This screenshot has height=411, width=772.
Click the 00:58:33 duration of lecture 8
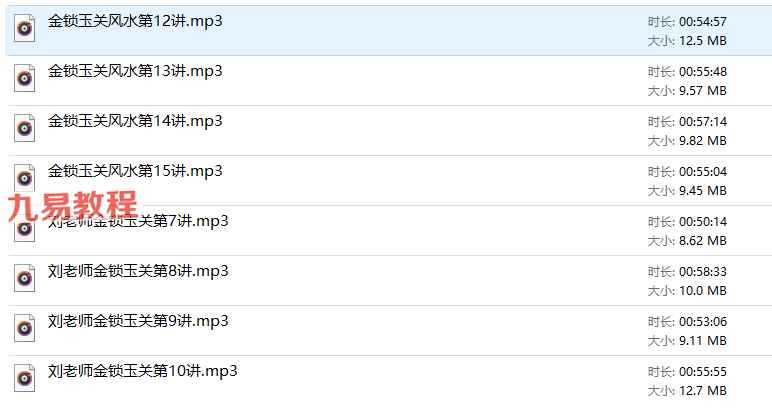[x=703, y=272]
